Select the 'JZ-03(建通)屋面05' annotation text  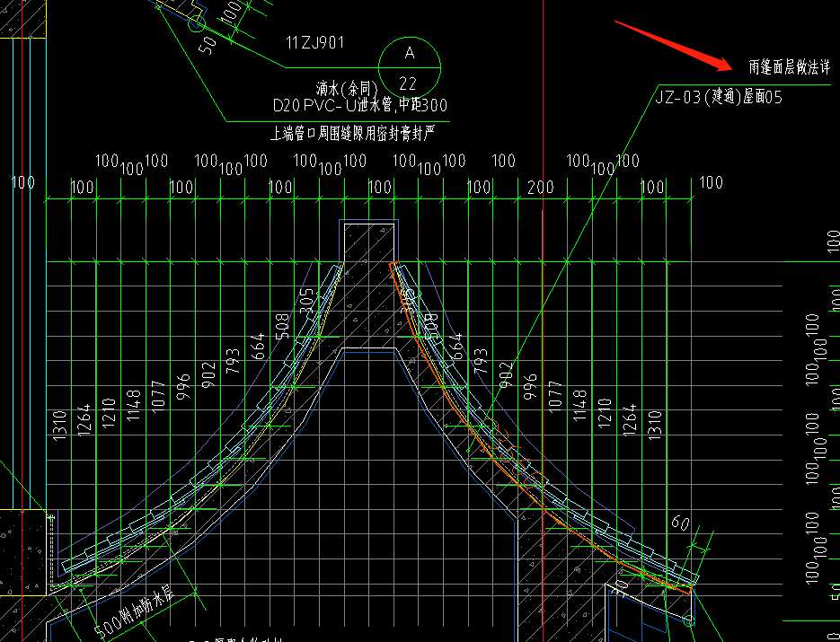[719, 98]
